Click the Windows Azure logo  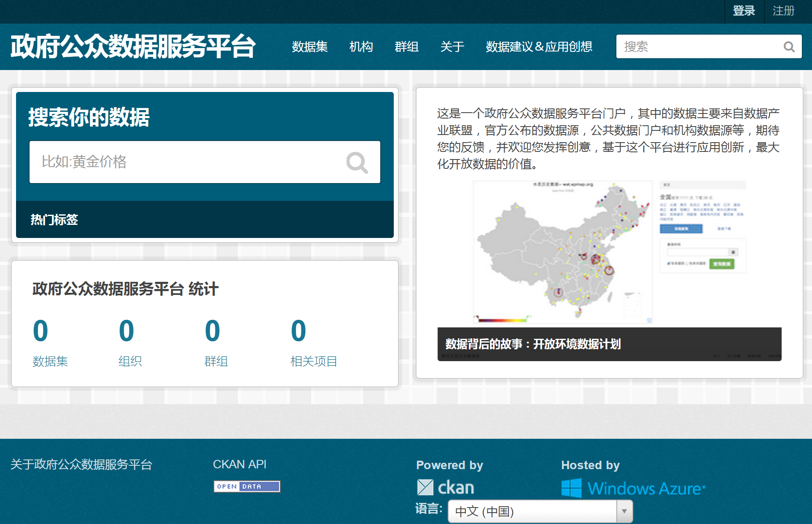[x=633, y=488]
